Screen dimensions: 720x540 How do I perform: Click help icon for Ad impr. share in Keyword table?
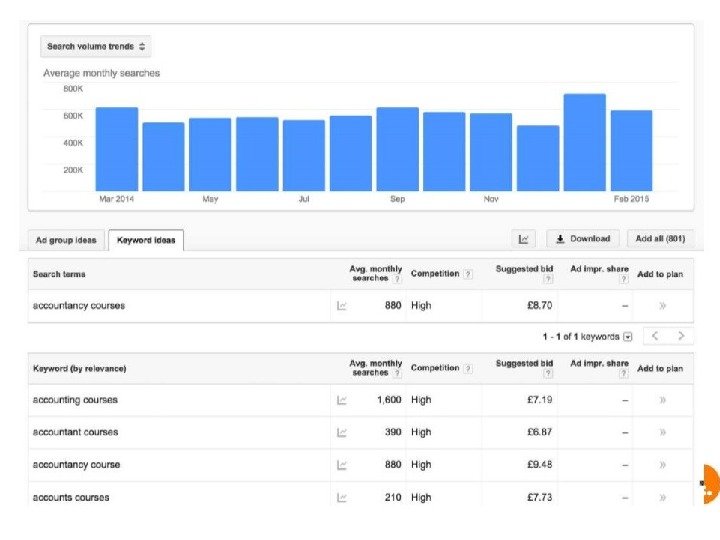pyautogui.click(x=624, y=374)
